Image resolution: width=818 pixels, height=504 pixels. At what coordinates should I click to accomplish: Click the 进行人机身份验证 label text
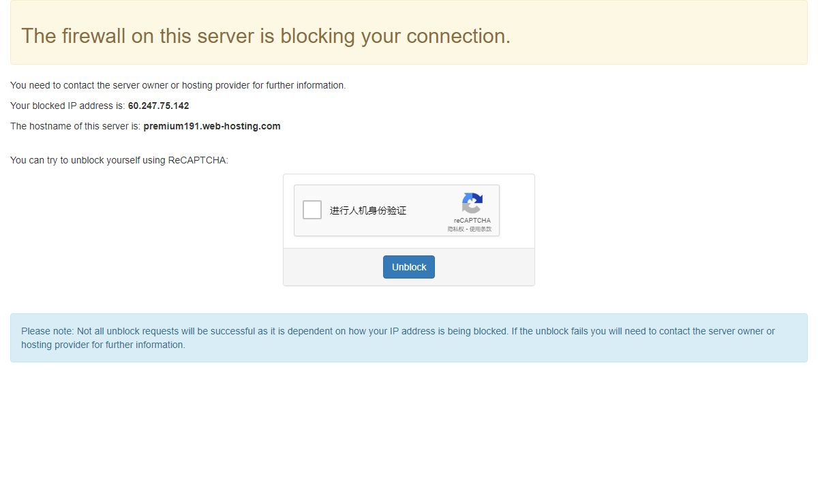click(x=368, y=210)
